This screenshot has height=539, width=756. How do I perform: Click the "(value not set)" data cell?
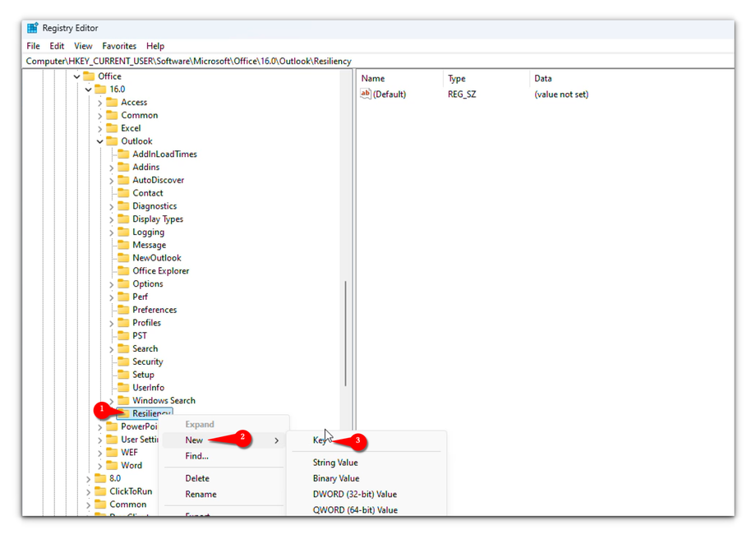[x=561, y=94]
